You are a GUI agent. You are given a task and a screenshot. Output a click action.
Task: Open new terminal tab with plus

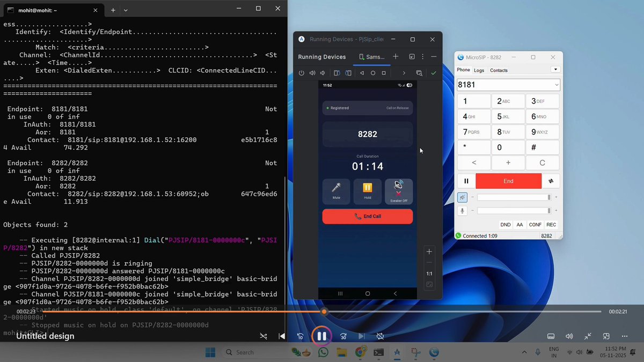pos(113,10)
